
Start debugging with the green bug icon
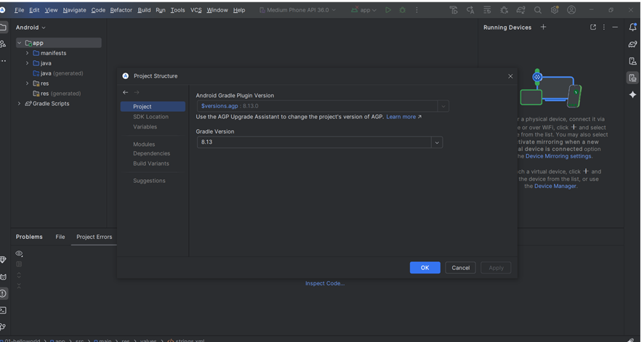pos(403,10)
